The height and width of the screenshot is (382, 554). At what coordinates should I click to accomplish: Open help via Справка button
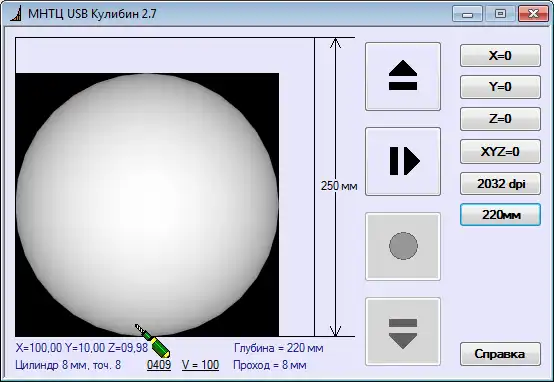[x=500, y=354]
